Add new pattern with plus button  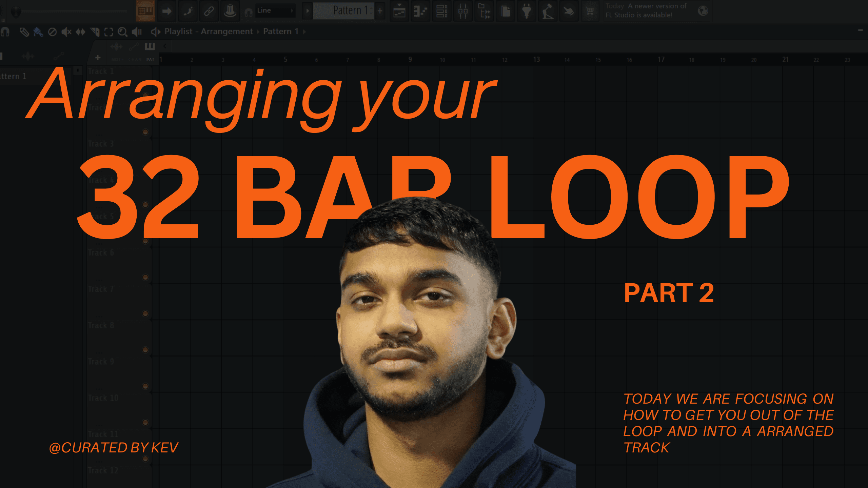tap(380, 11)
